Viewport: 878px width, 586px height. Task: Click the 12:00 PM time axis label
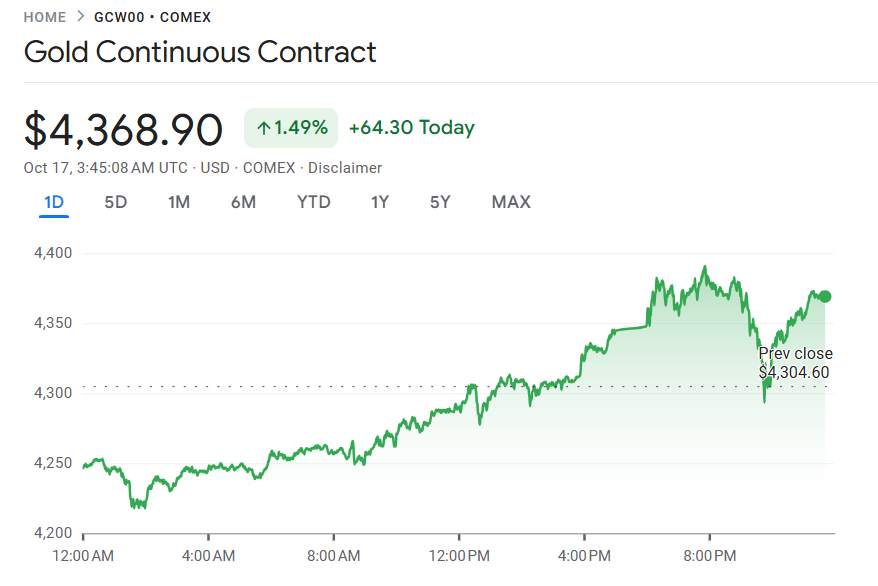[x=459, y=554]
